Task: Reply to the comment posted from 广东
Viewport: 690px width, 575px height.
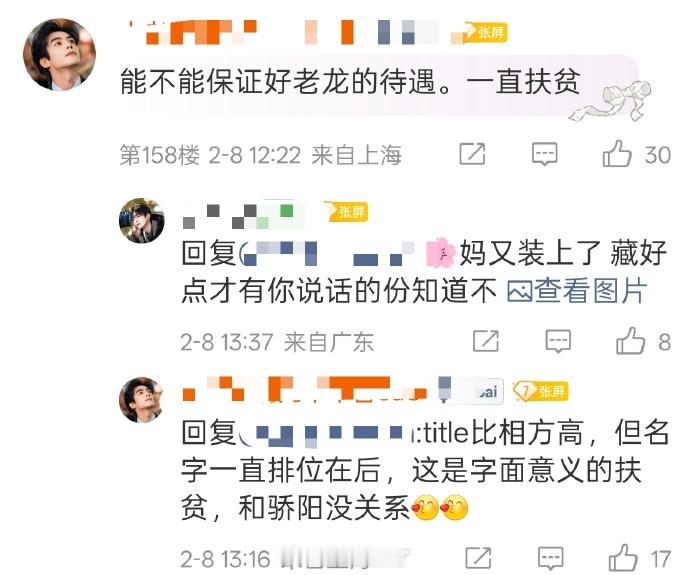Action: (x=558, y=341)
